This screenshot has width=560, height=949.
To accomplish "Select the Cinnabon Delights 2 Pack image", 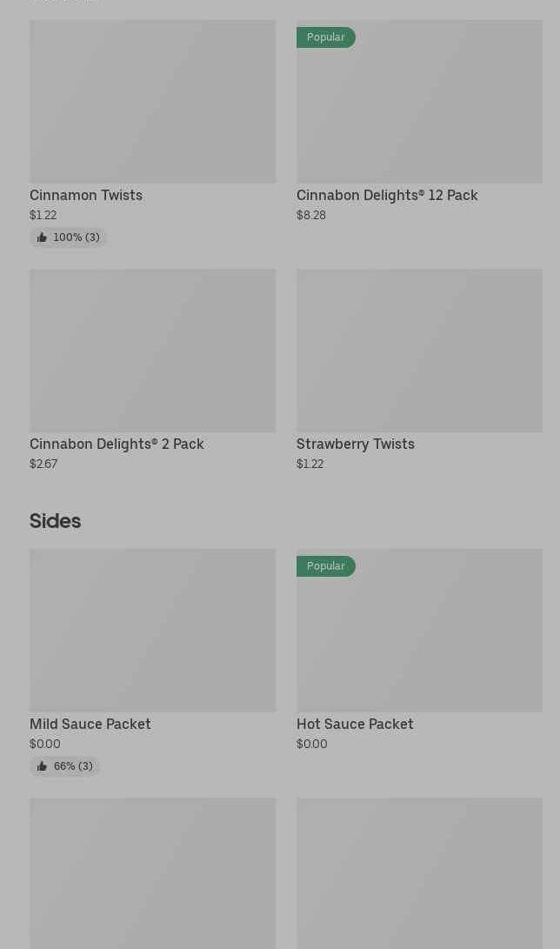I will tap(152, 351).
